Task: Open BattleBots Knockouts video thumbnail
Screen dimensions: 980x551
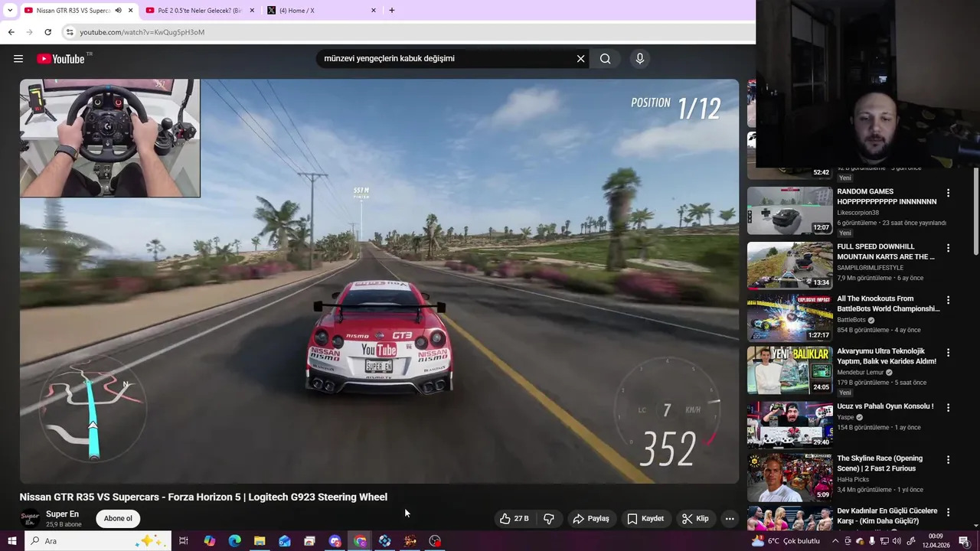Action: (x=789, y=318)
